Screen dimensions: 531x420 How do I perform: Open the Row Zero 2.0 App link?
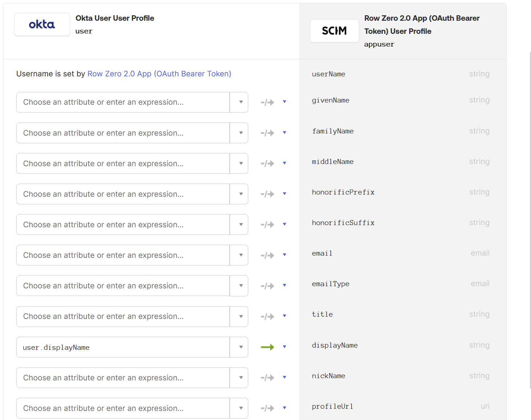click(159, 73)
